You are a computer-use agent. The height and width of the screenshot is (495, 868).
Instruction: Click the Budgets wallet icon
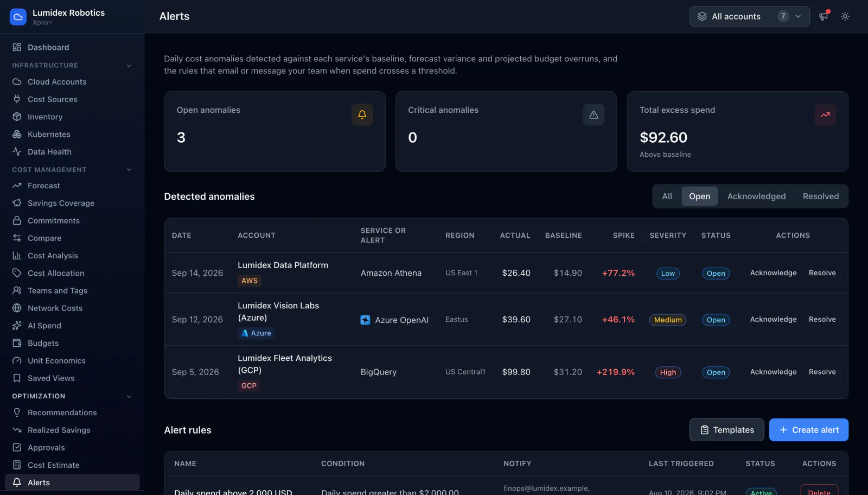[x=17, y=343]
